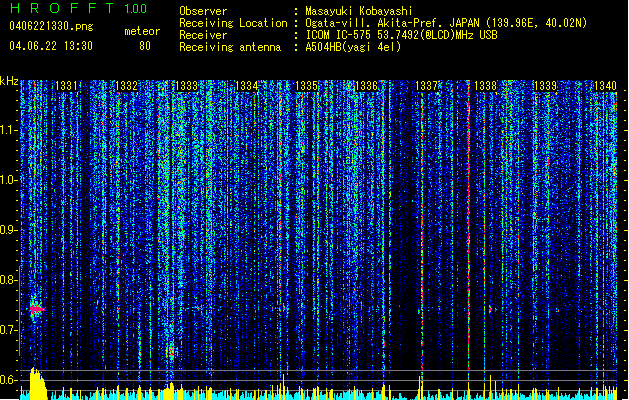Screen dimensions: 629x400
Task: Click the meteor count value 80
Action: click(x=145, y=46)
